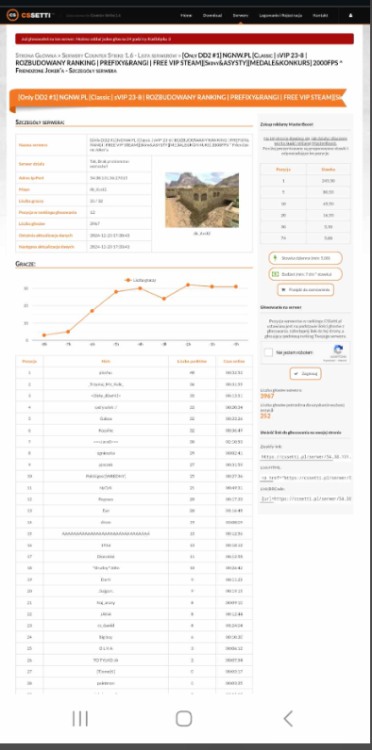Toggle the 'Liczba graczy' chart legend

[x=140, y=280]
